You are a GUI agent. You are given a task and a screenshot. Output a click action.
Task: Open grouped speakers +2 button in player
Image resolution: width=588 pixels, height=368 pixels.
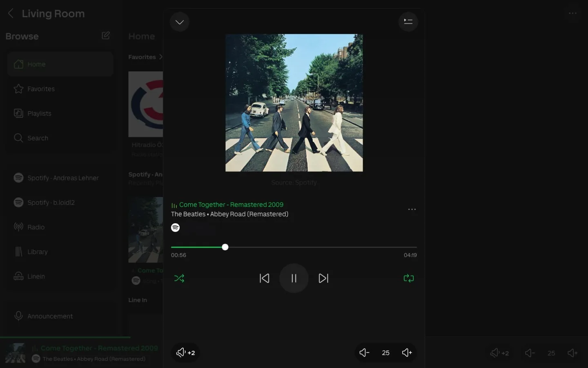point(185,352)
